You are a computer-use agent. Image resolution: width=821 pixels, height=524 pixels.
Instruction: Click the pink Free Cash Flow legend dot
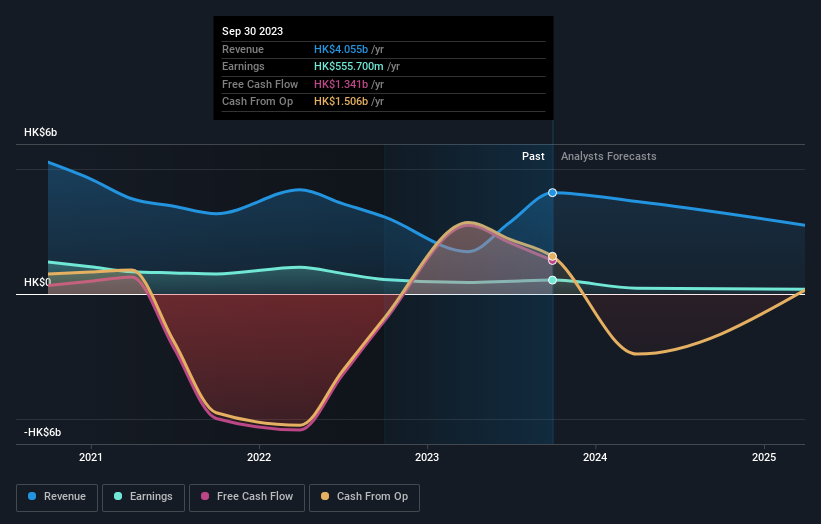(205, 496)
